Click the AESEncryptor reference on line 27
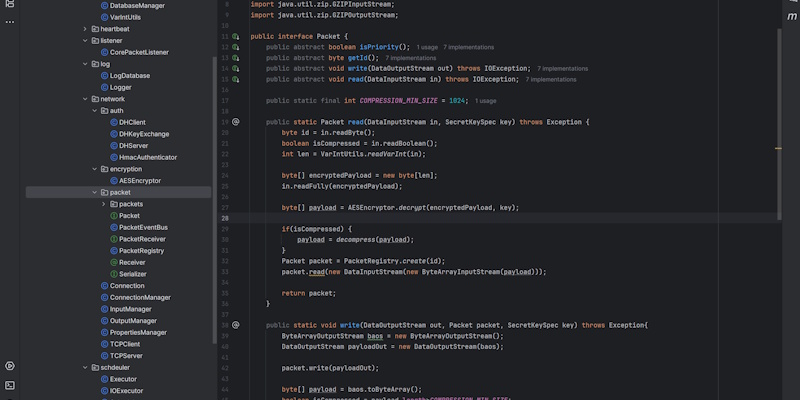Image resolution: width=800 pixels, height=400 pixels. [371, 208]
